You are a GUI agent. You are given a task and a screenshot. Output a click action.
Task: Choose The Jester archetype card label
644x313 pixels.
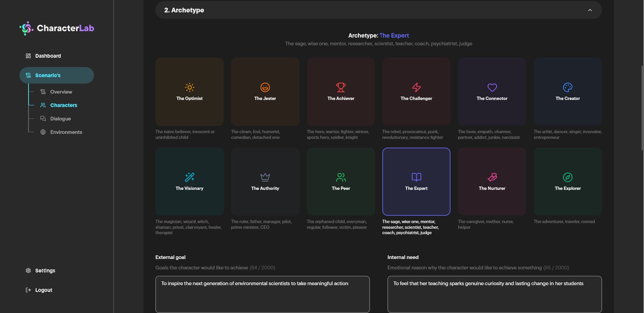(265, 98)
